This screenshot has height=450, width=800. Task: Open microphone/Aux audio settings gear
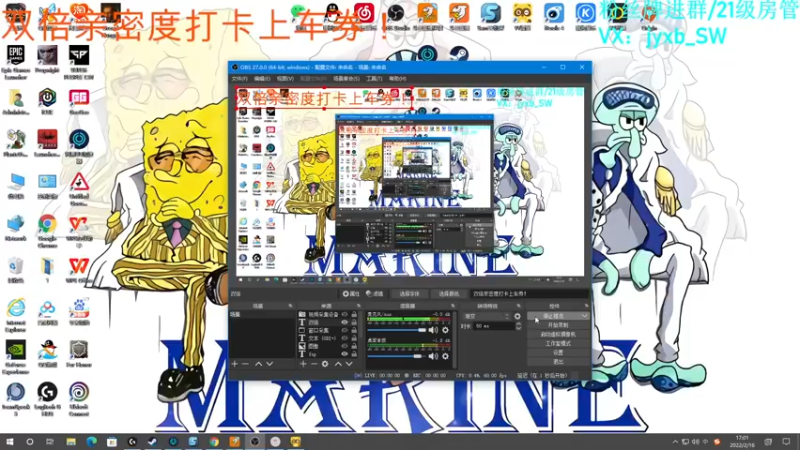[445, 330]
